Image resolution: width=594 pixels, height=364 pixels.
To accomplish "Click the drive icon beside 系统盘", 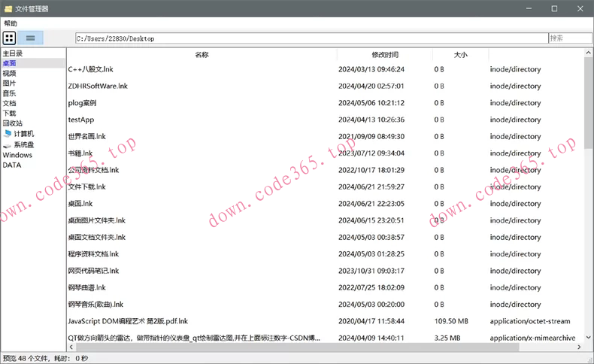I will coord(8,144).
